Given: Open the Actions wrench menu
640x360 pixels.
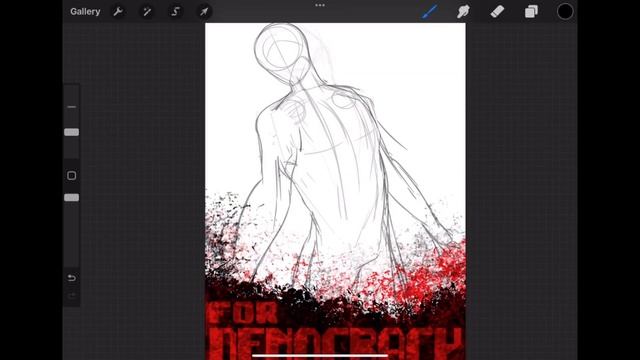Looking at the screenshot, I should tap(118, 11).
